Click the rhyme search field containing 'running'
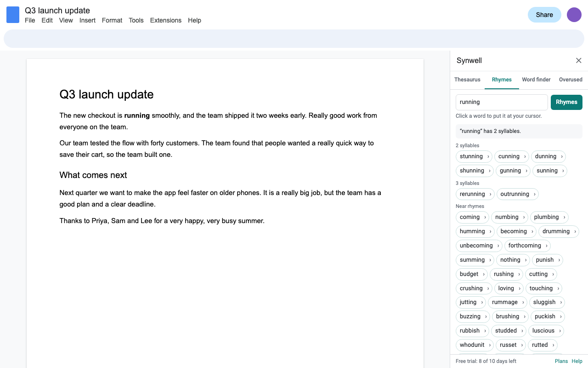 coord(502,102)
